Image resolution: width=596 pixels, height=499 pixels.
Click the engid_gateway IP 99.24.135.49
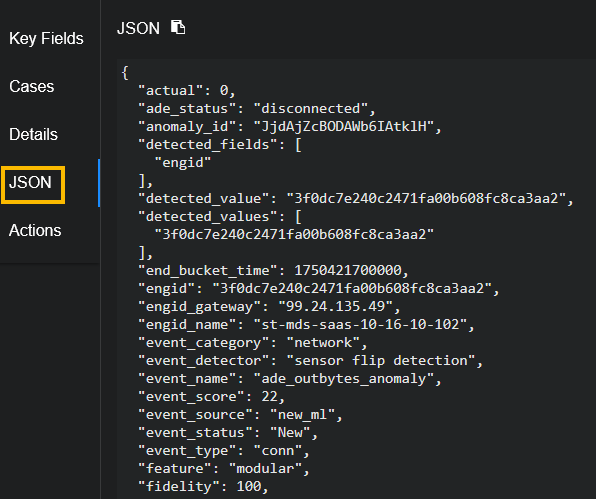tap(335, 306)
